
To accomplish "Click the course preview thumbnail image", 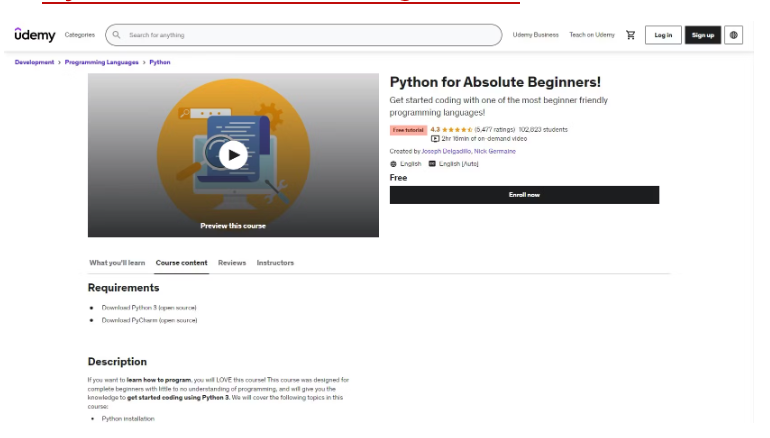I will (233, 155).
